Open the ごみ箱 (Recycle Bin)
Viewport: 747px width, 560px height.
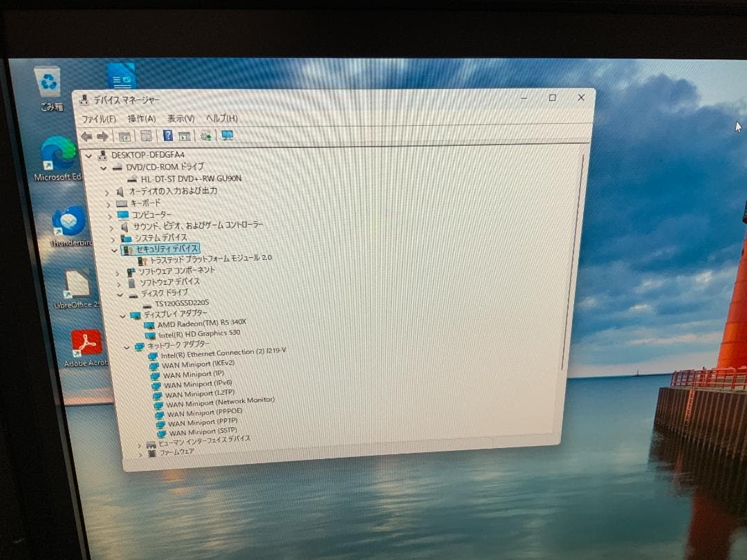(x=47, y=80)
